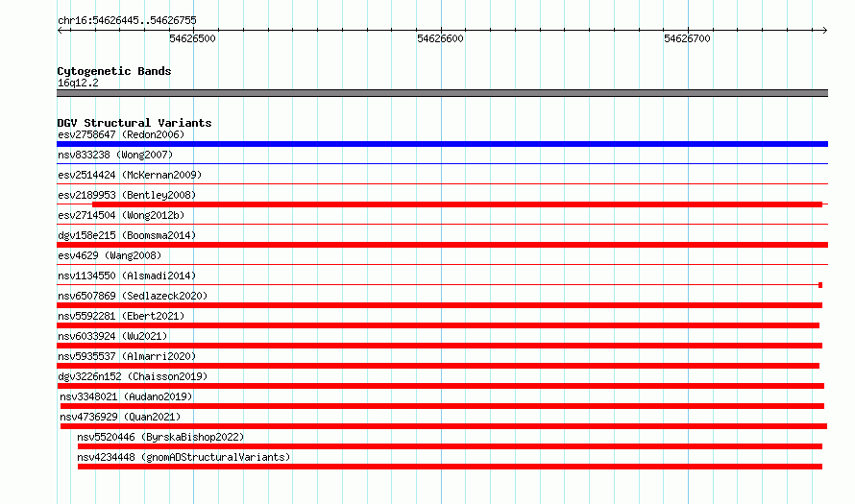Click nsv4234448 (gnomADStructuralVariants) label
855x504 pixels.
[183, 457]
